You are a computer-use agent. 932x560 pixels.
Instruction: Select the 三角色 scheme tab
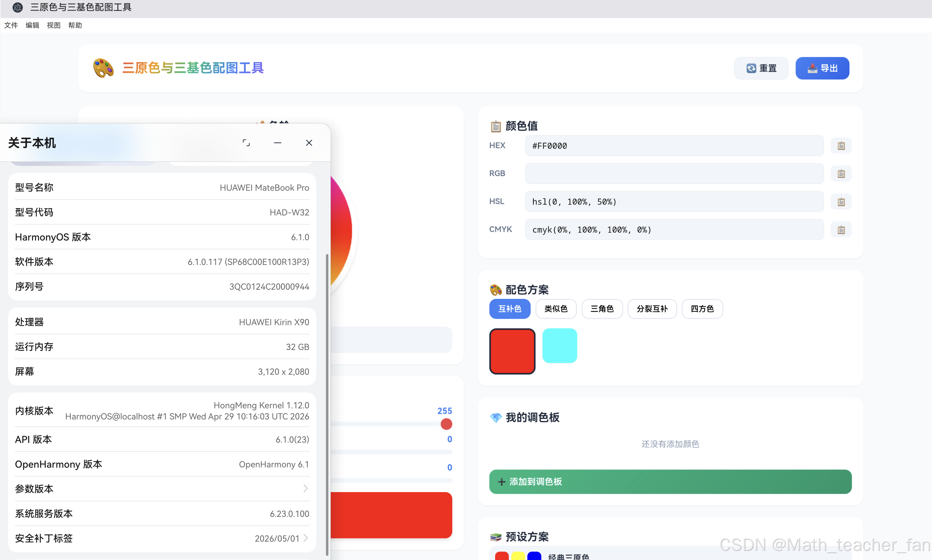(602, 309)
